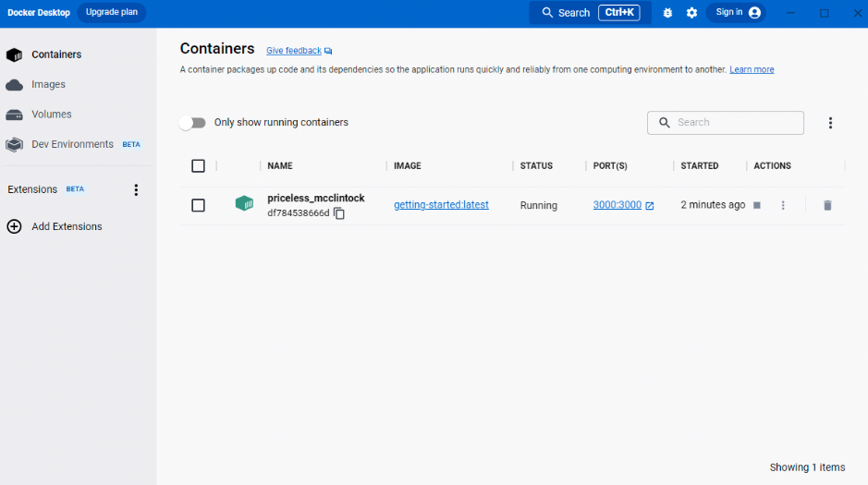Click the magnifier icon in the top search

pyautogui.click(x=547, y=13)
